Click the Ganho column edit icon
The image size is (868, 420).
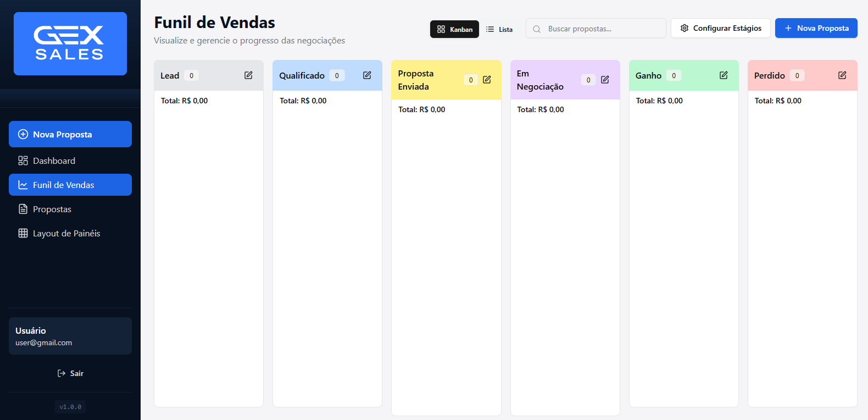(724, 75)
